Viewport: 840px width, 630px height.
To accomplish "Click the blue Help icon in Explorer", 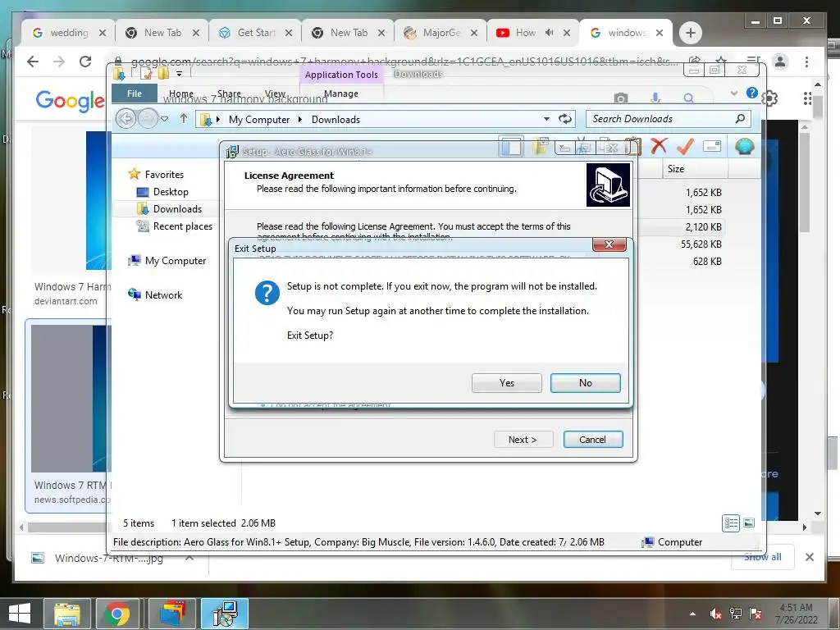I will 752,94.
